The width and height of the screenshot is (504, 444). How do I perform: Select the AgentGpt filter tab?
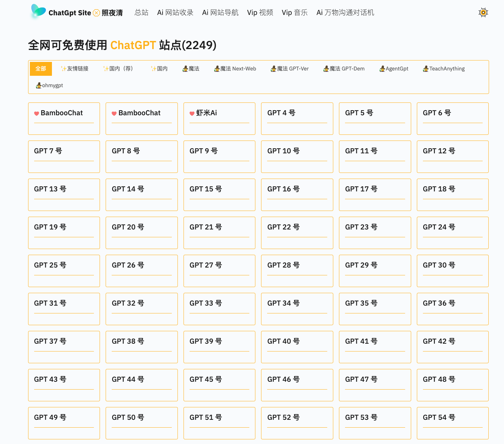394,69
